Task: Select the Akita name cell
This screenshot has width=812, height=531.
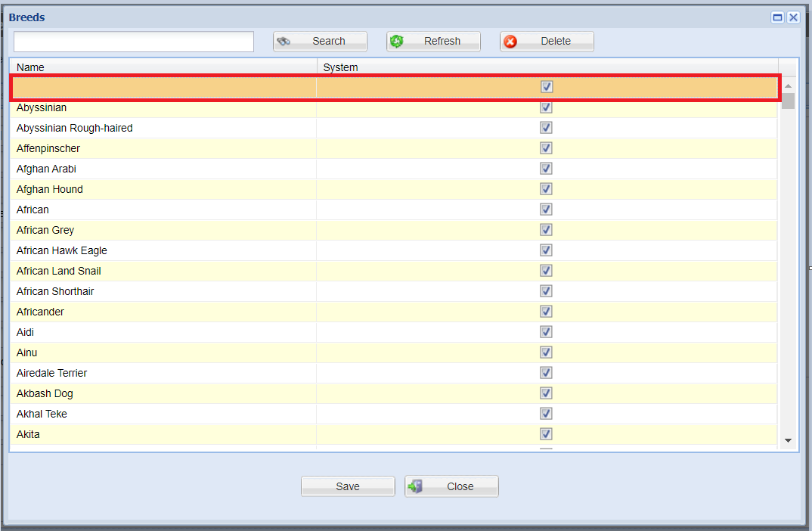Action: pos(163,434)
